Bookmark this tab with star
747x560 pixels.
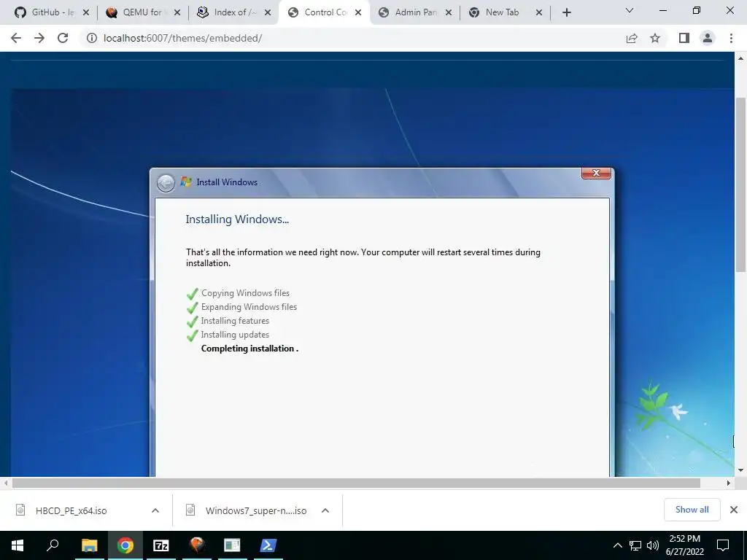pyautogui.click(x=655, y=38)
